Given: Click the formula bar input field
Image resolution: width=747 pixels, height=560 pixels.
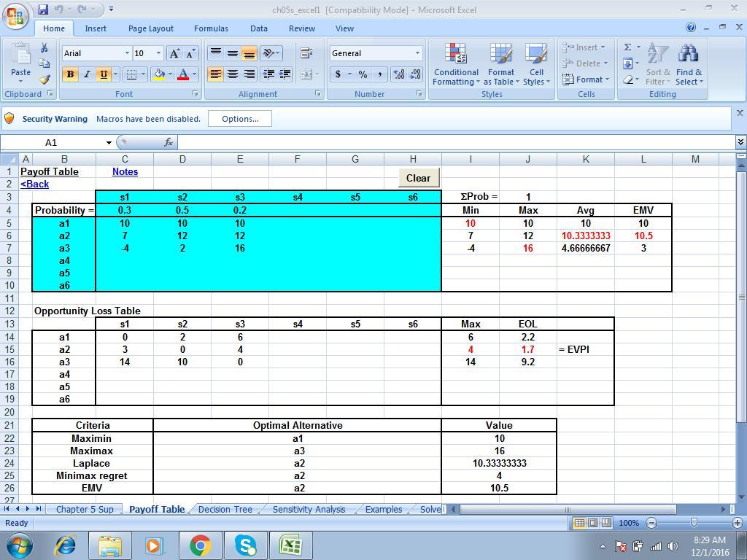Looking at the screenshot, I should point(456,142).
